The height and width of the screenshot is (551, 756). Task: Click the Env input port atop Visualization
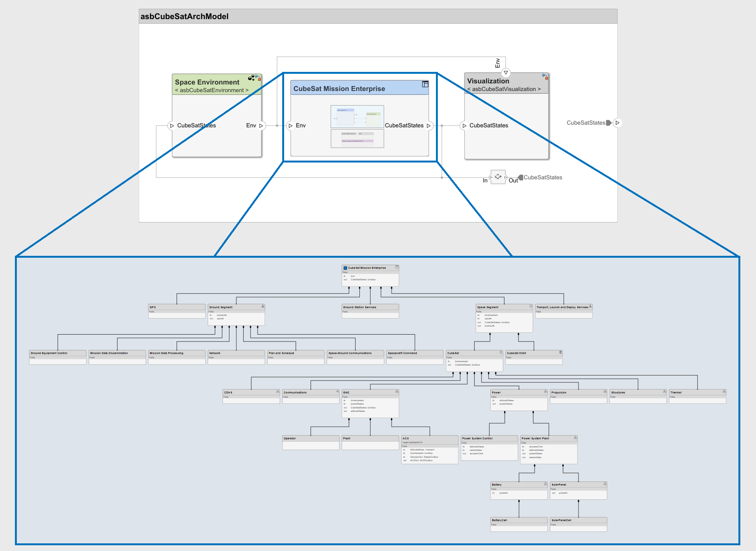[x=506, y=73]
